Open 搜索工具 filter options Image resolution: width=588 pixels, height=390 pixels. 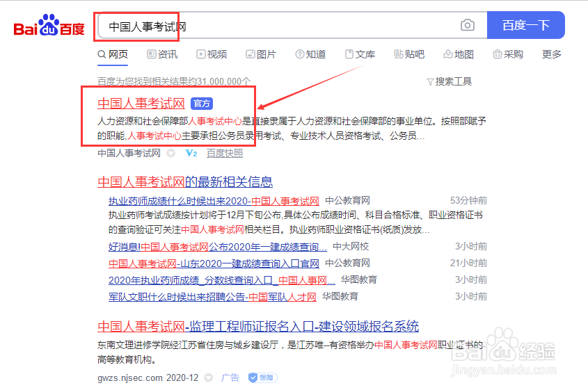click(450, 81)
